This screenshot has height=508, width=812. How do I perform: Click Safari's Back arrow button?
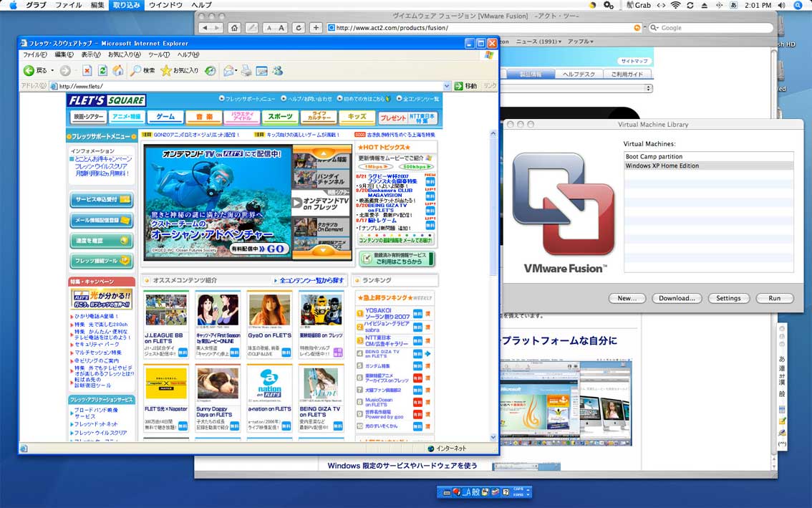(206, 28)
